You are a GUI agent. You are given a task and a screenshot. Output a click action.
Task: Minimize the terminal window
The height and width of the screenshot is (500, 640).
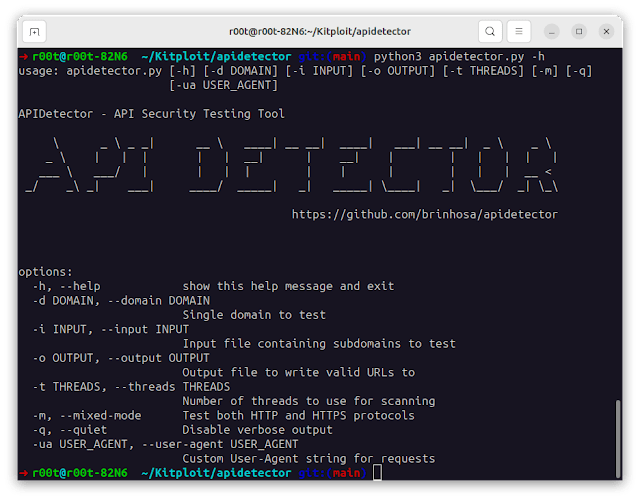point(551,31)
